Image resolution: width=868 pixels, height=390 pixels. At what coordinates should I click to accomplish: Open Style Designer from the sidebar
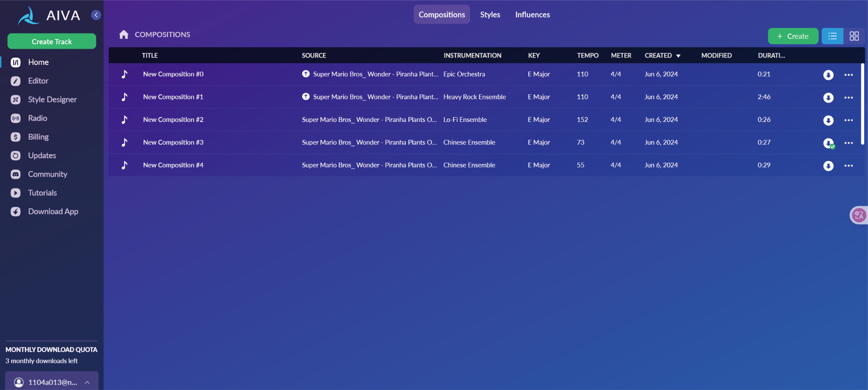pyautogui.click(x=52, y=100)
